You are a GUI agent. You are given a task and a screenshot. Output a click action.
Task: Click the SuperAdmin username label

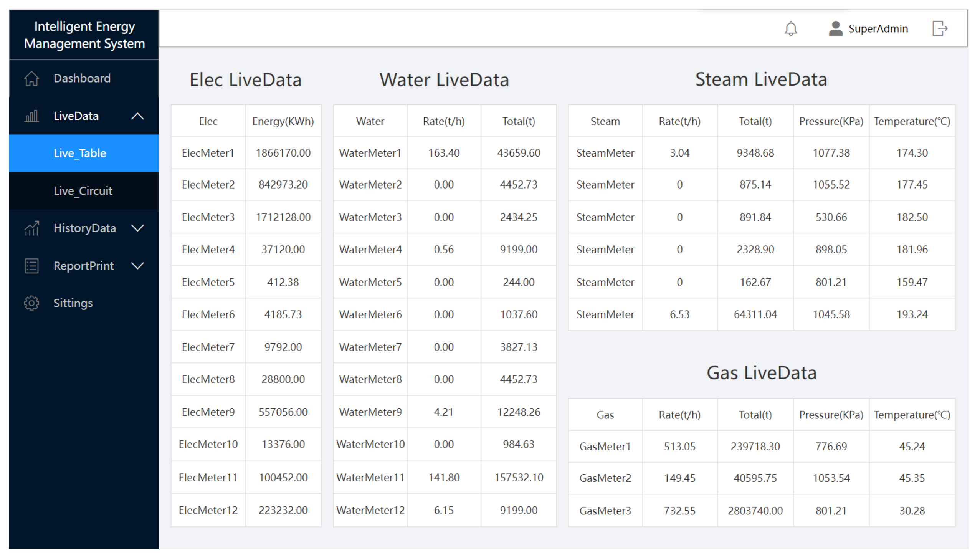coord(878,29)
